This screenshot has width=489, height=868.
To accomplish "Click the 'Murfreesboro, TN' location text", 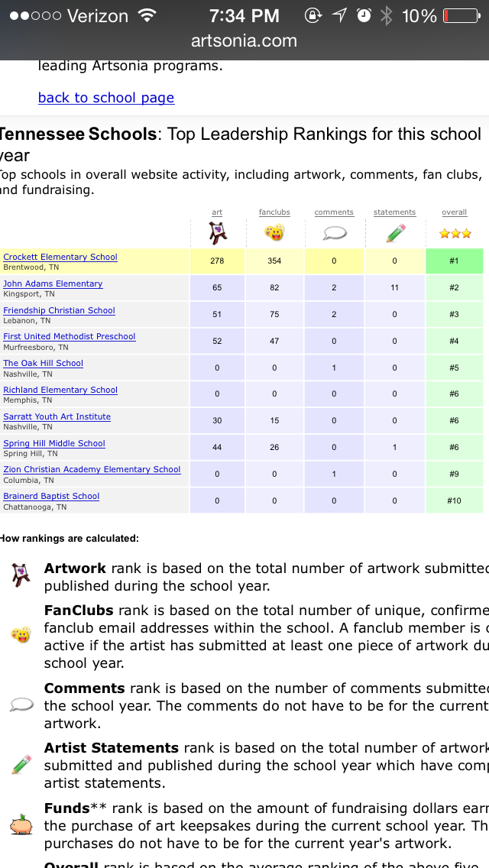I will click(x=36, y=347).
